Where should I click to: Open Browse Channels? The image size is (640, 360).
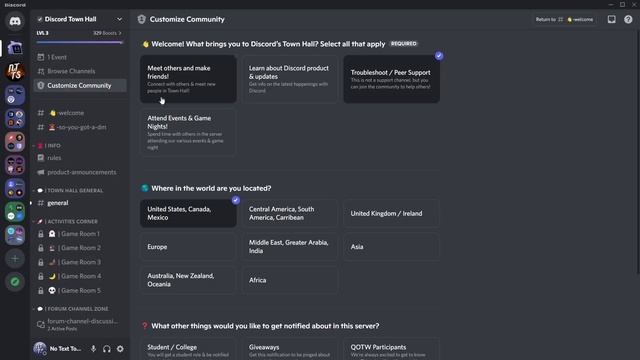(x=80, y=71)
